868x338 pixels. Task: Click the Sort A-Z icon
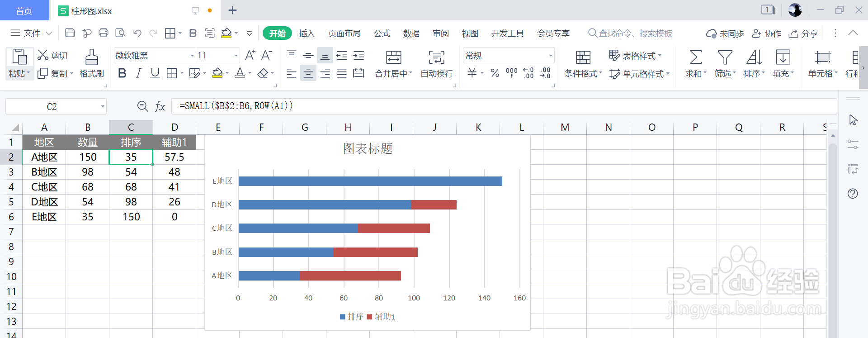pyautogui.click(x=754, y=57)
